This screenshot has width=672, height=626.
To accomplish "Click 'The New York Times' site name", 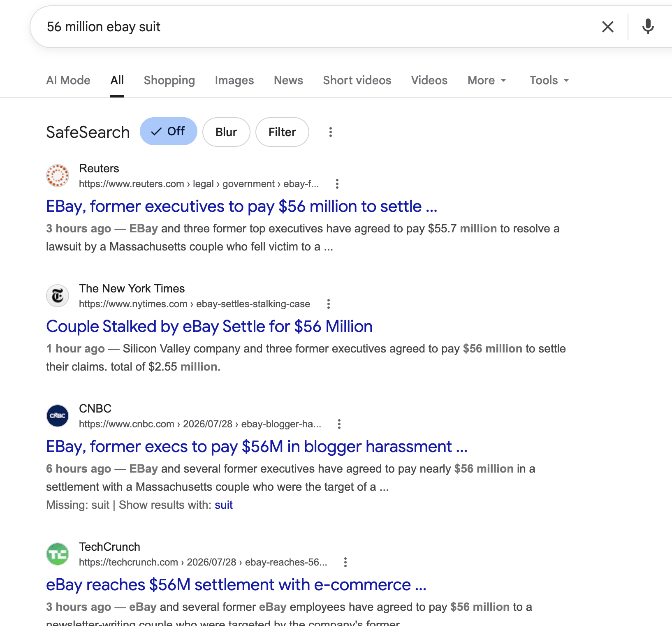I will click(x=132, y=288).
